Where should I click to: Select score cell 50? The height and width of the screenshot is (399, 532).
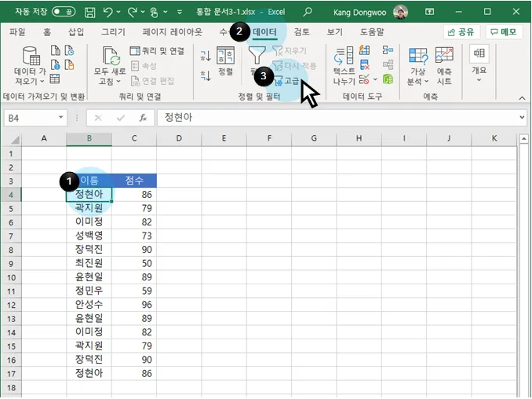[134, 263]
